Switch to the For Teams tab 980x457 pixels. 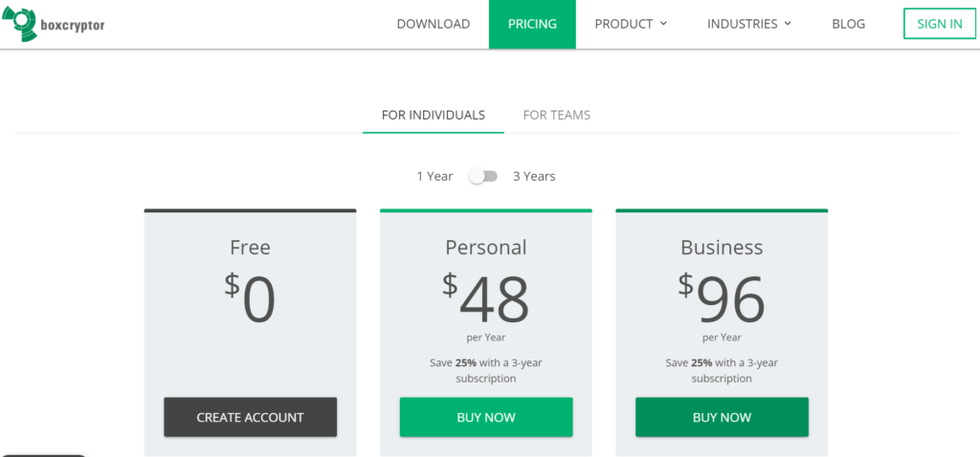click(556, 116)
